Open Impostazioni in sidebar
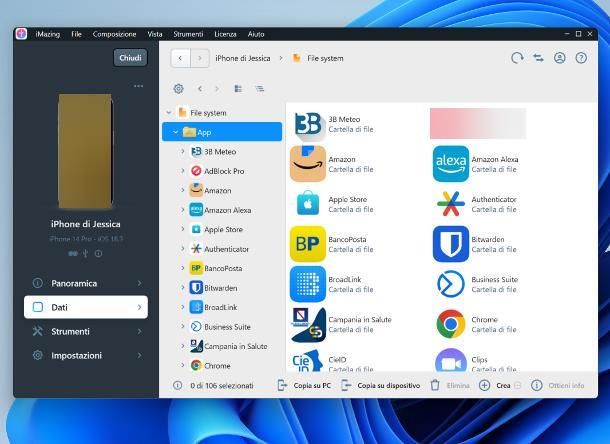Image resolution: width=610 pixels, height=444 pixels. pos(86,355)
